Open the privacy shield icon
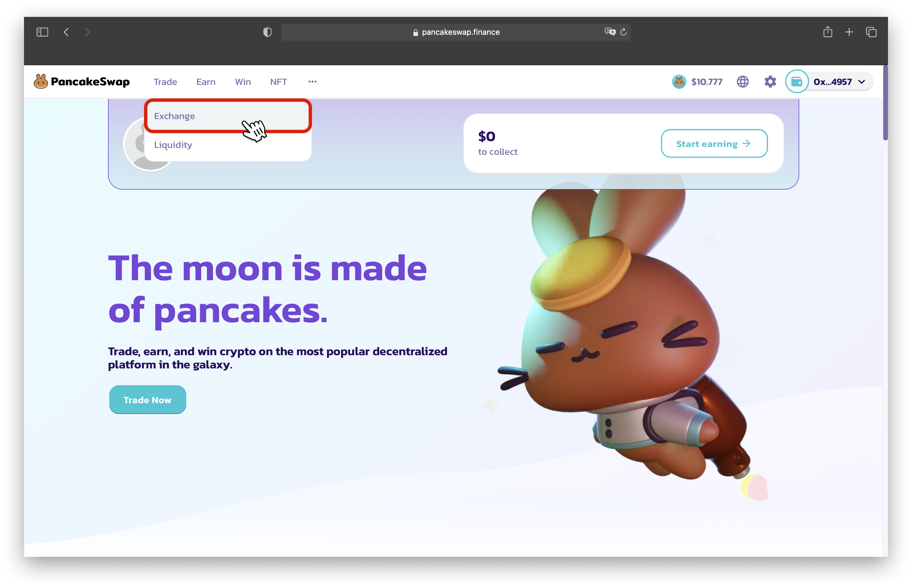The image size is (912, 588). pyautogui.click(x=267, y=32)
